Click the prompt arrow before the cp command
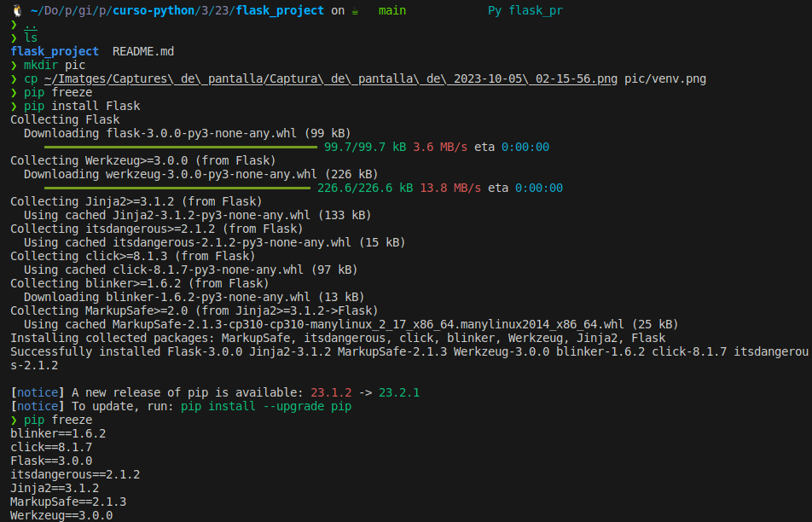The height and width of the screenshot is (522, 812). pyautogui.click(x=14, y=79)
